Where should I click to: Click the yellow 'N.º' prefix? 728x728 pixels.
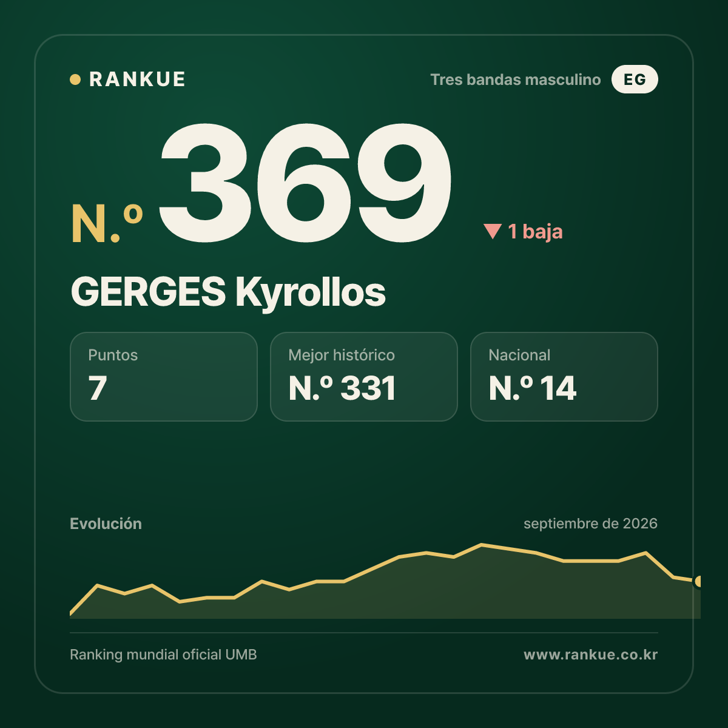pyautogui.click(x=107, y=223)
